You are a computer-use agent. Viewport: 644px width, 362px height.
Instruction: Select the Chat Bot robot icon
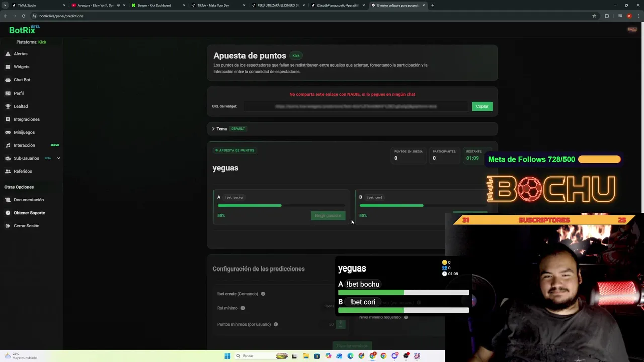point(8,80)
